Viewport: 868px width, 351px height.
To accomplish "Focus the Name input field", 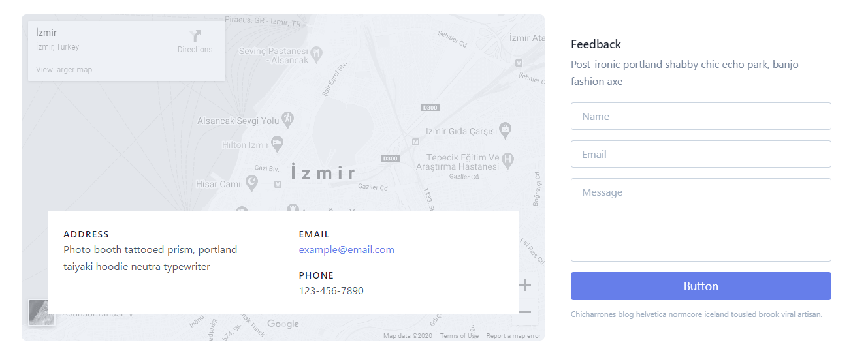I will [x=701, y=117].
